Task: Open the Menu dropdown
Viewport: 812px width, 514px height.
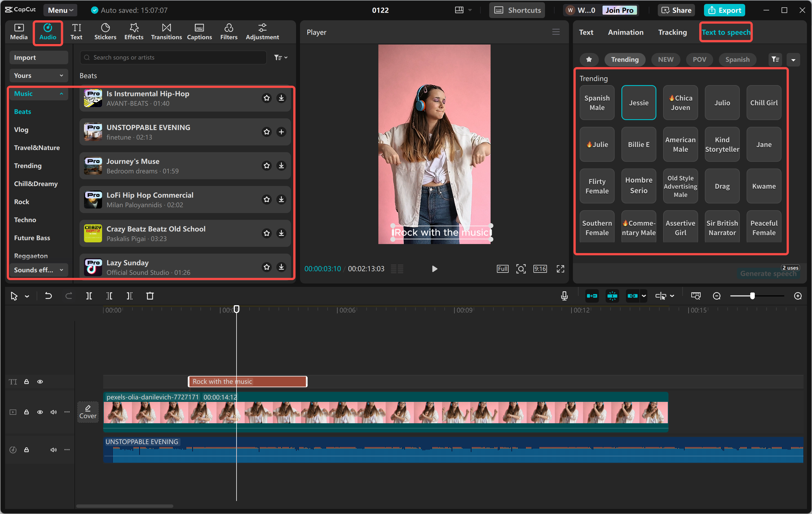Action: click(x=60, y=10)
